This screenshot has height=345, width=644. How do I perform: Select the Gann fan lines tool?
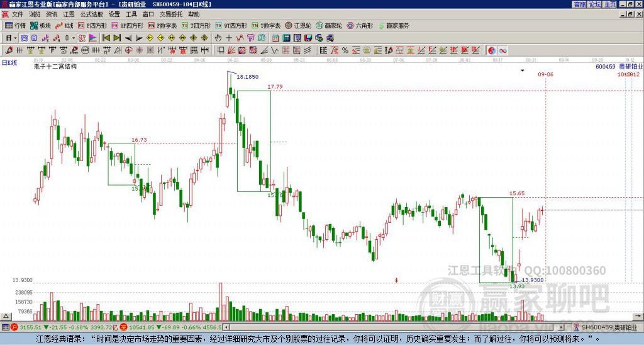click(x=231, y=50)
